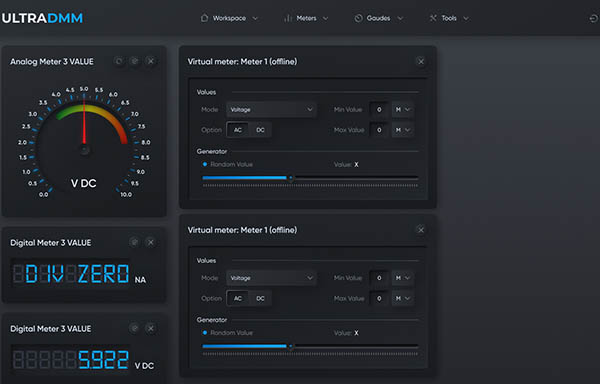
Task: Expand the Workspace chevron
Action: coord(255,18)
